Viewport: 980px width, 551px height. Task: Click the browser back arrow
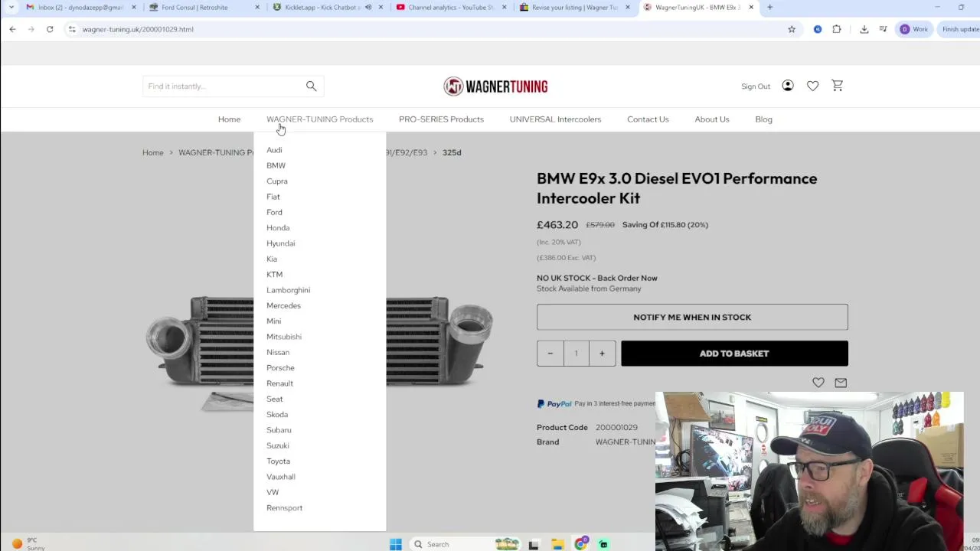12,29
